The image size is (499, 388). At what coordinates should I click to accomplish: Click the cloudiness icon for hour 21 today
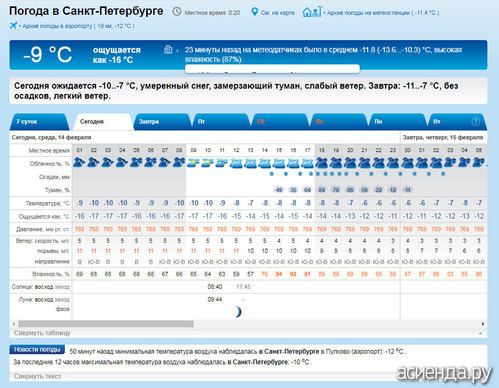coord(364,163)
